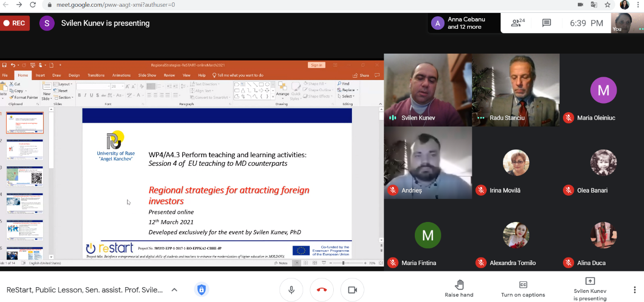644x302 pixels.
Task: Toggle text Shadow formatting
Action: point(97,95)
